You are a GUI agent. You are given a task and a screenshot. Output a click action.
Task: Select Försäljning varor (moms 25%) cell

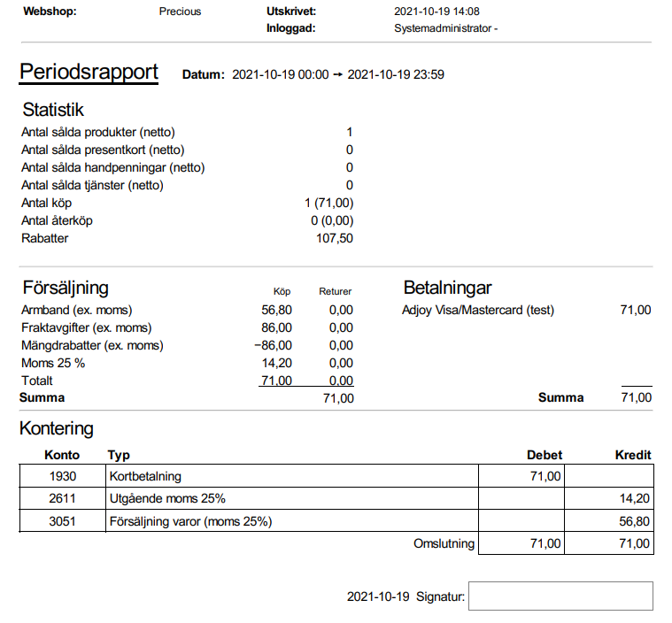point(292,521)
